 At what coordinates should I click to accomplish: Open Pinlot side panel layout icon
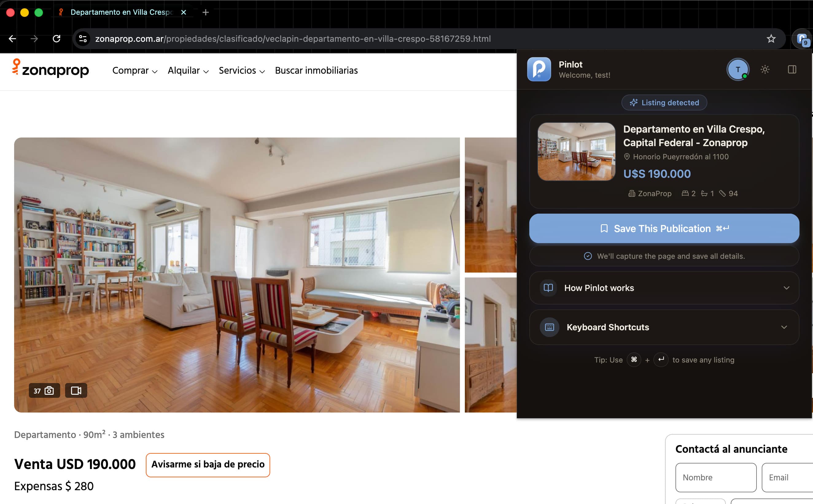pyautogui.click(x=792, y=69)
